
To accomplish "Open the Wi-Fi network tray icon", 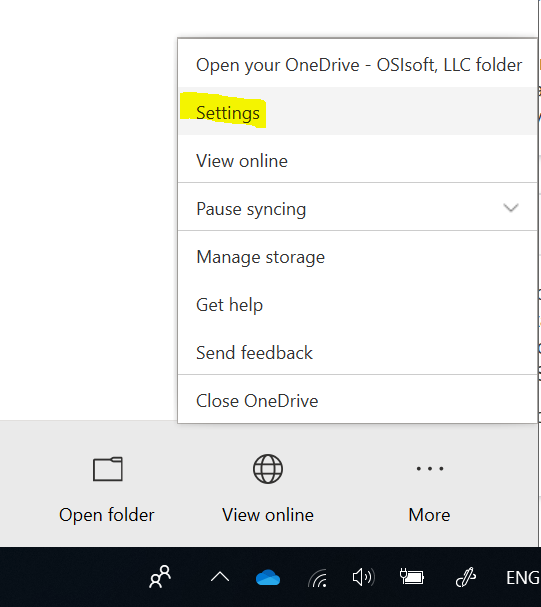I will pos(318,578).
